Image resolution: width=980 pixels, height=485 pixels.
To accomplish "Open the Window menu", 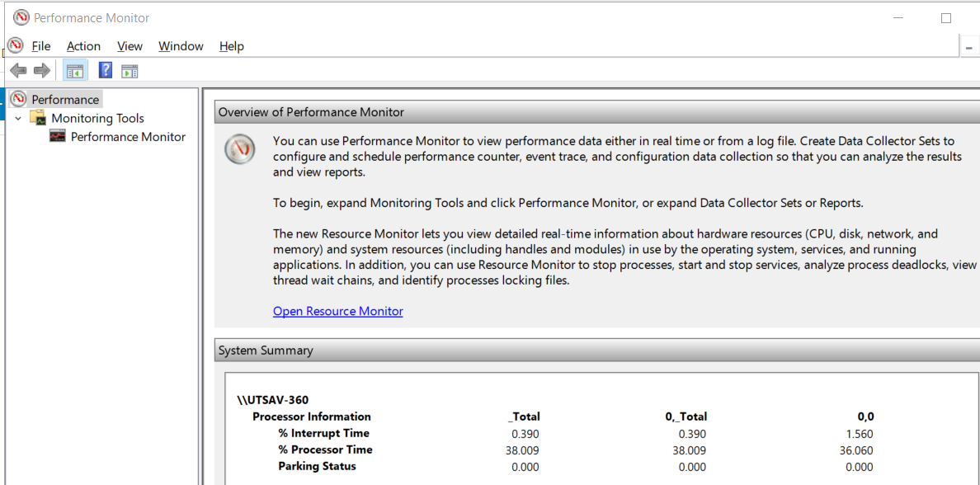I will click(181, 46).
